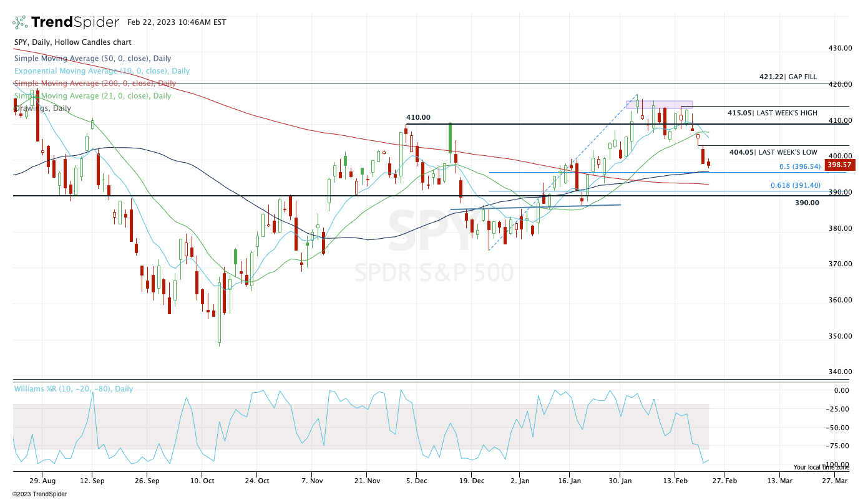Click the SPY, Daily, Hollow Candles chart title

pyautogui.click(x=73, y=42)
